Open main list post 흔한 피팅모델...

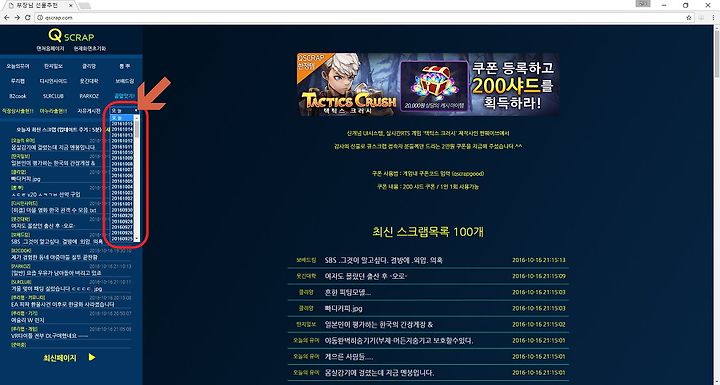pos(348,292)
